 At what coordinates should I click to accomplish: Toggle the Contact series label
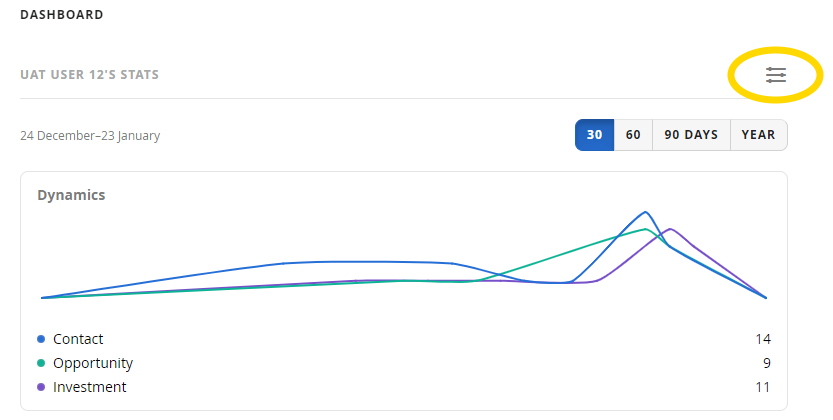tap(78, 339)
